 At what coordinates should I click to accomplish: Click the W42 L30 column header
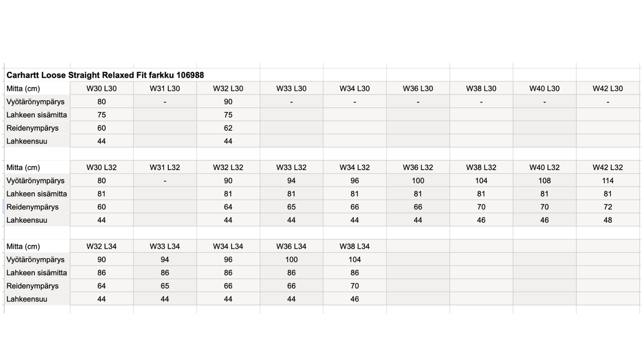point(608,89)
